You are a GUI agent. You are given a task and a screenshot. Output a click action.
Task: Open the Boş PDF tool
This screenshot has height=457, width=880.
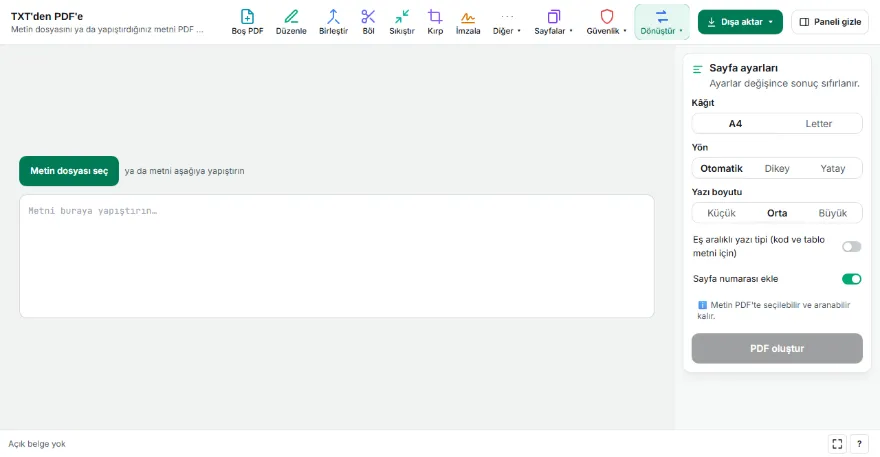247,22
